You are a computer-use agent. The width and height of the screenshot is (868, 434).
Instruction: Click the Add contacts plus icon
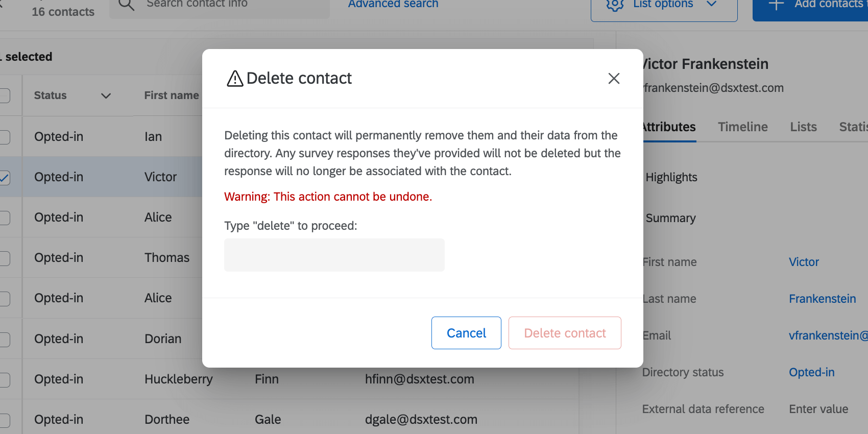point(776,5)
